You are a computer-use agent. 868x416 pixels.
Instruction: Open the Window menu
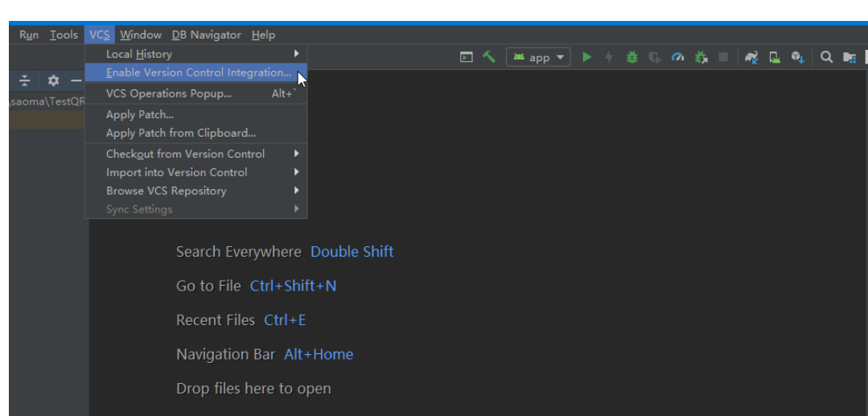click(141, 35)
